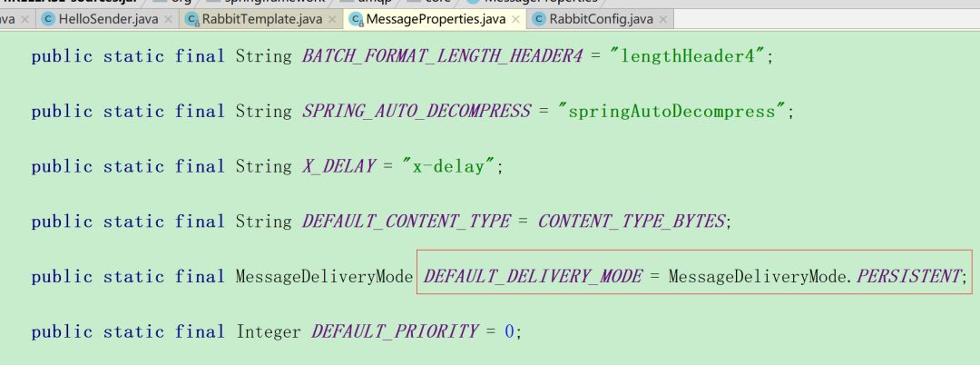The width and height of the screenshot is (980, 365).
Task: Click the MessageProperties.java locked class icon
Action: (357, 19)
